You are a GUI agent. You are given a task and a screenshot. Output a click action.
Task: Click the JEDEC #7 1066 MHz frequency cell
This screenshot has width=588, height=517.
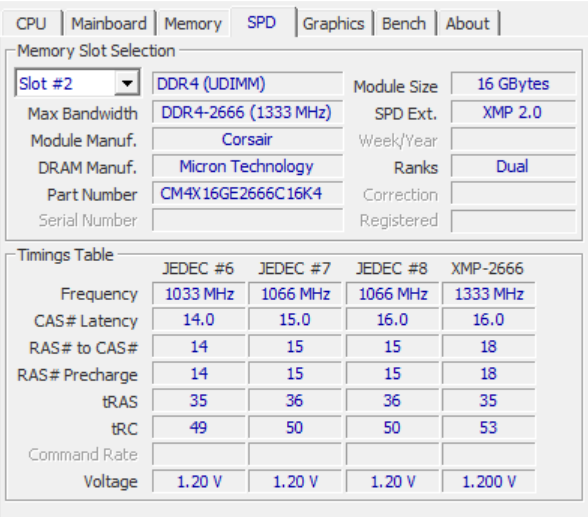point(295,294)
